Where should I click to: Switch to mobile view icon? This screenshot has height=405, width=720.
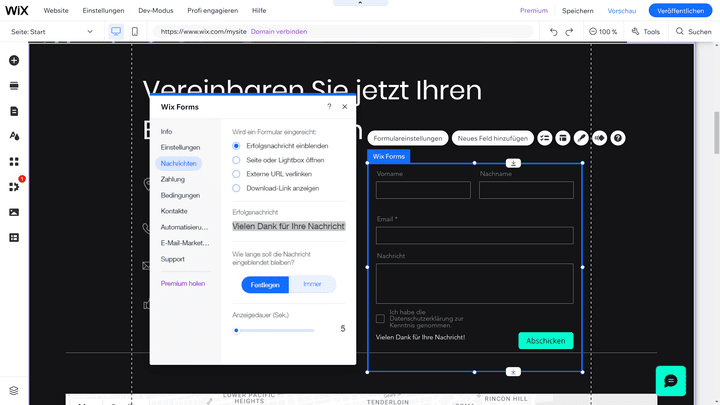[135, 31]
